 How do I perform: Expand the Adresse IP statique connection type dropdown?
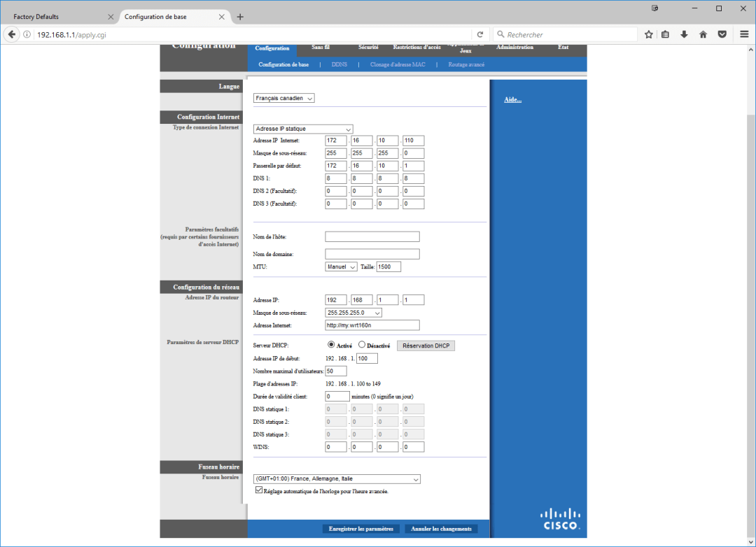[x=303, y=129]
